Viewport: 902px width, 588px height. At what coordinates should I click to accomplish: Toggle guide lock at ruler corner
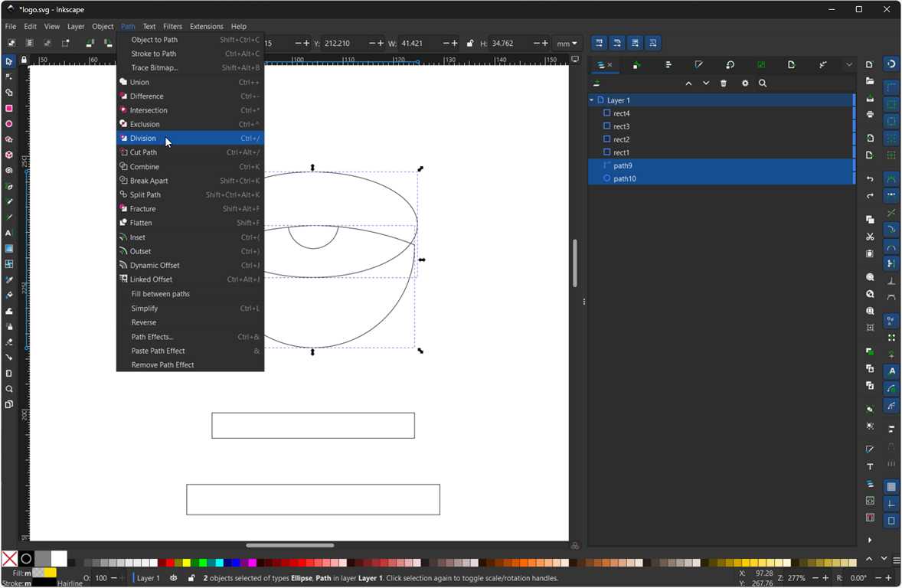(x=24, y=59)
